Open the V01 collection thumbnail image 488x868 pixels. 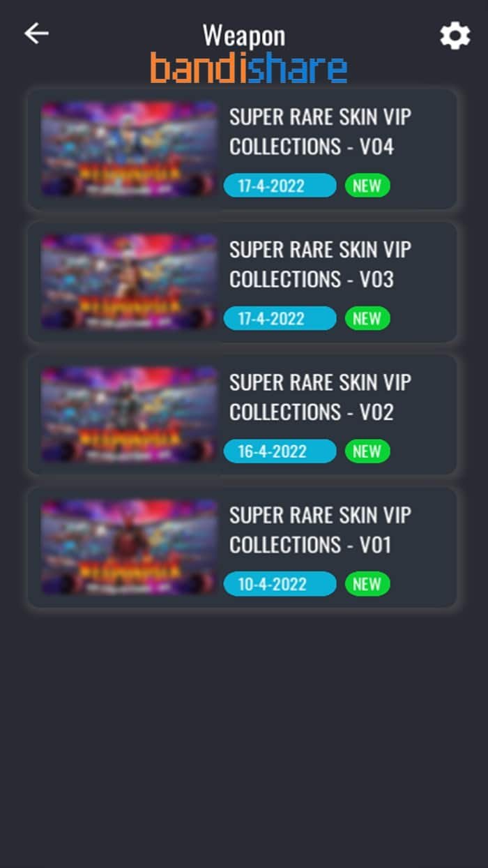tap(130, 546)
